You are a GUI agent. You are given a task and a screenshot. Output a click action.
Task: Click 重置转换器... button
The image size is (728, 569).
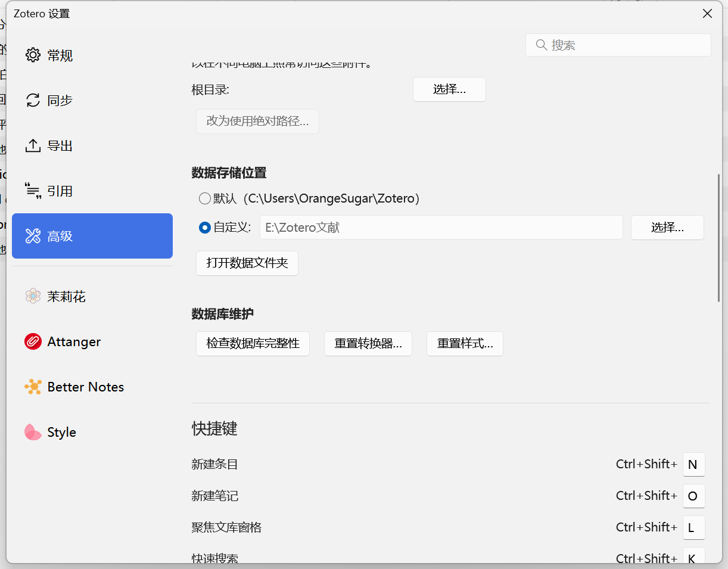(x=368, y=344)
